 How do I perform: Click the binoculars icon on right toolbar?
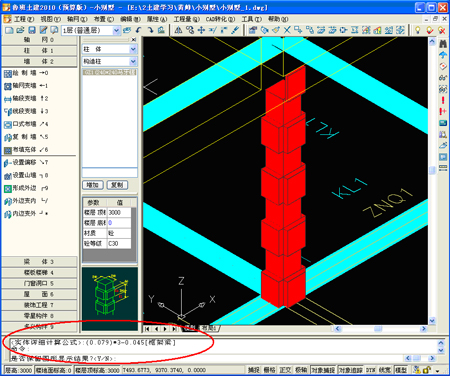click(443, 43)
